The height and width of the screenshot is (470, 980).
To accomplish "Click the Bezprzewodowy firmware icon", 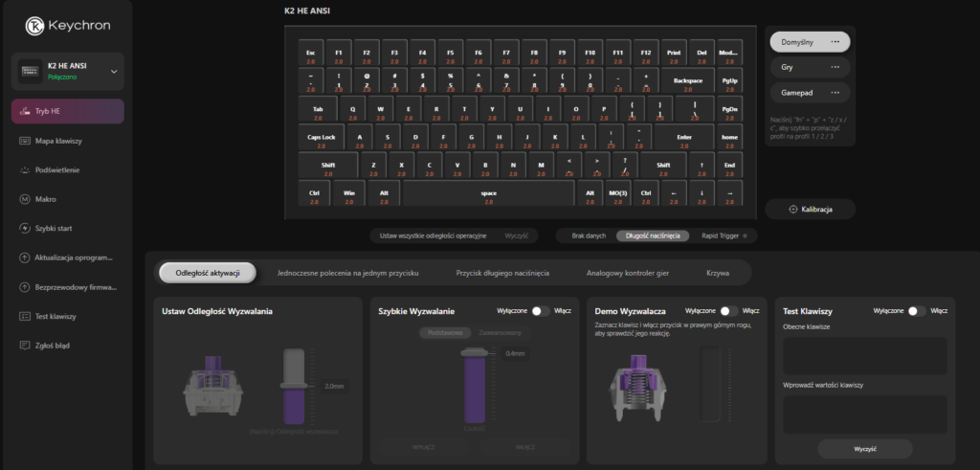I will [x=24, y=287].
